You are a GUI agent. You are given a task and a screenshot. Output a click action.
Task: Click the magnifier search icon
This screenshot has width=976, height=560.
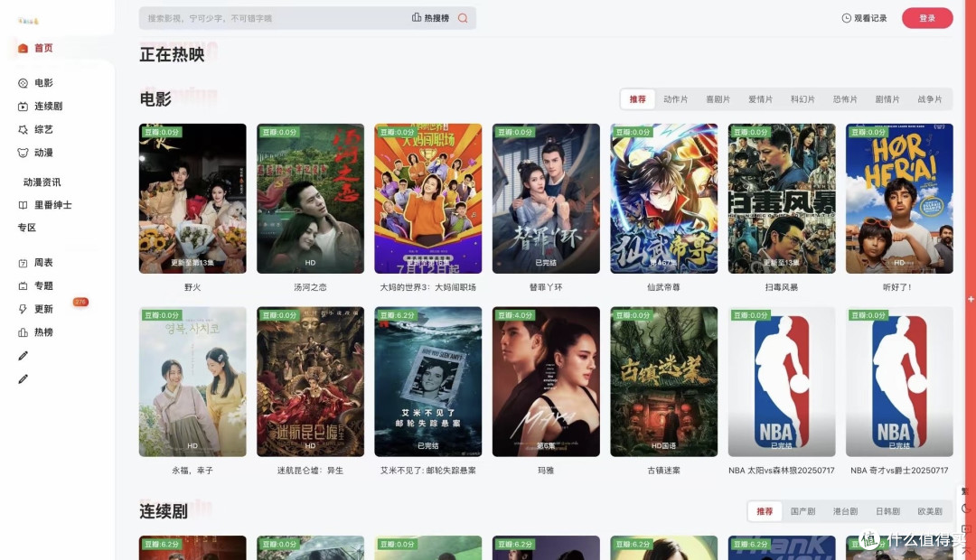pyautogui.click(x=463, y=18)
